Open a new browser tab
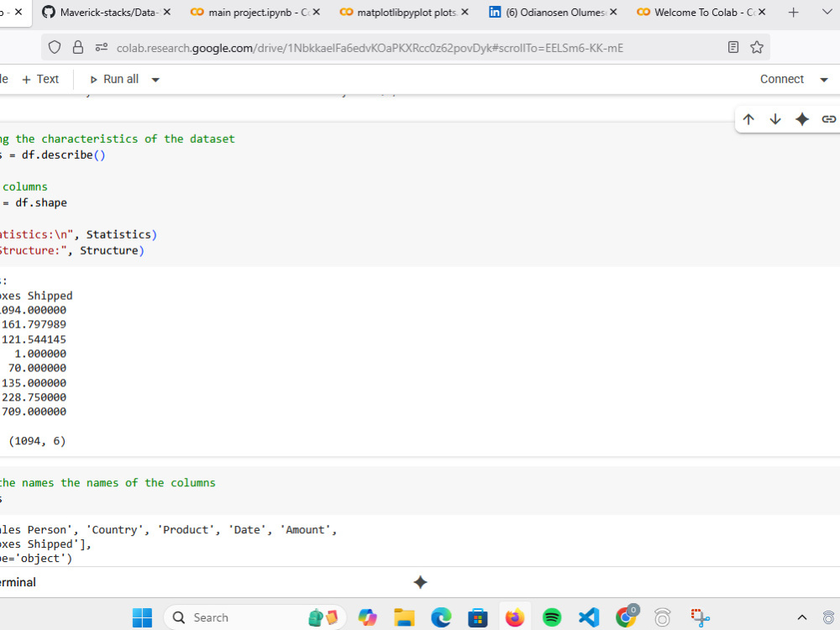Screen dimensions: 840x630 coord(794,13)
